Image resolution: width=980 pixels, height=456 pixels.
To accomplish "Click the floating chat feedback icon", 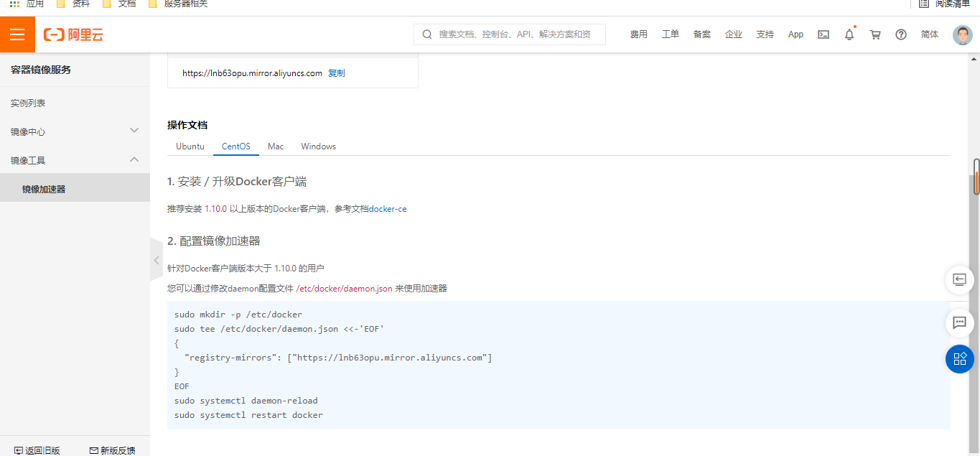I will (959, 322).
